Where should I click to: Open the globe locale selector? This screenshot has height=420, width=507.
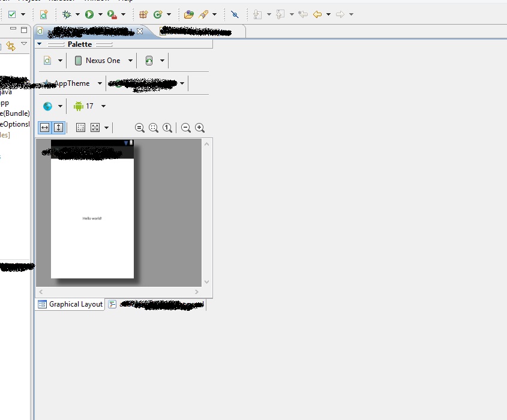point(48,106)
